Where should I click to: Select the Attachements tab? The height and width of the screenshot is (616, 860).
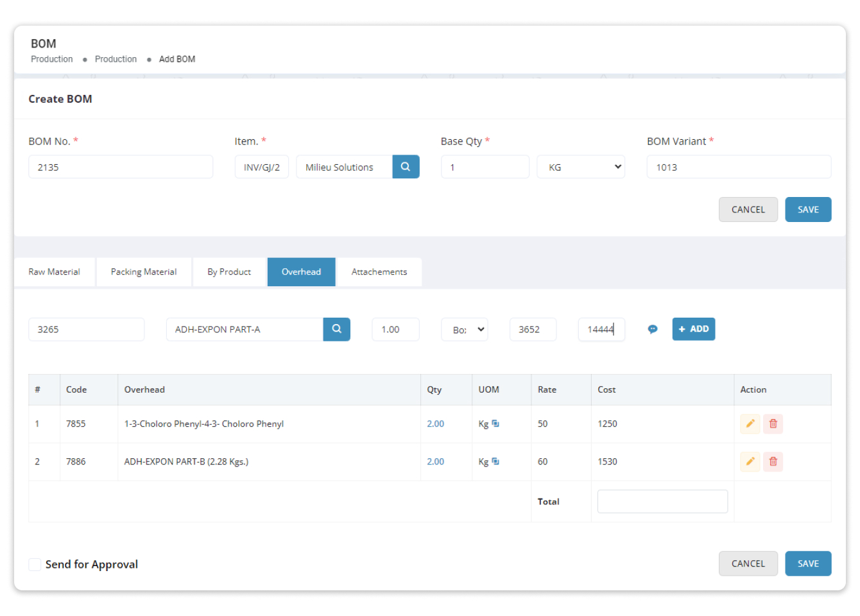[379, 272]
